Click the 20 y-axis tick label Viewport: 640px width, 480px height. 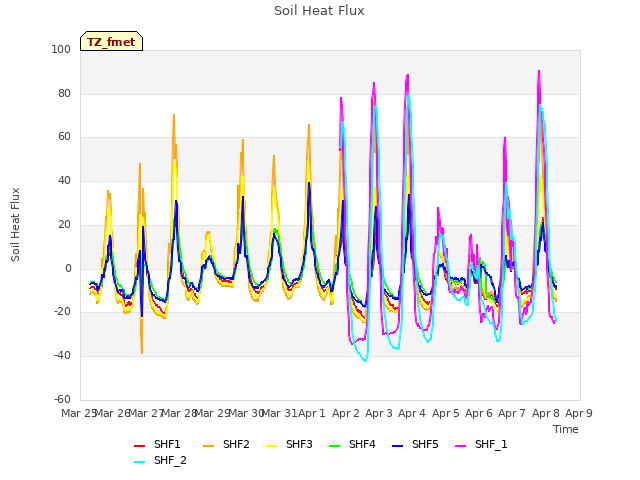64,224
